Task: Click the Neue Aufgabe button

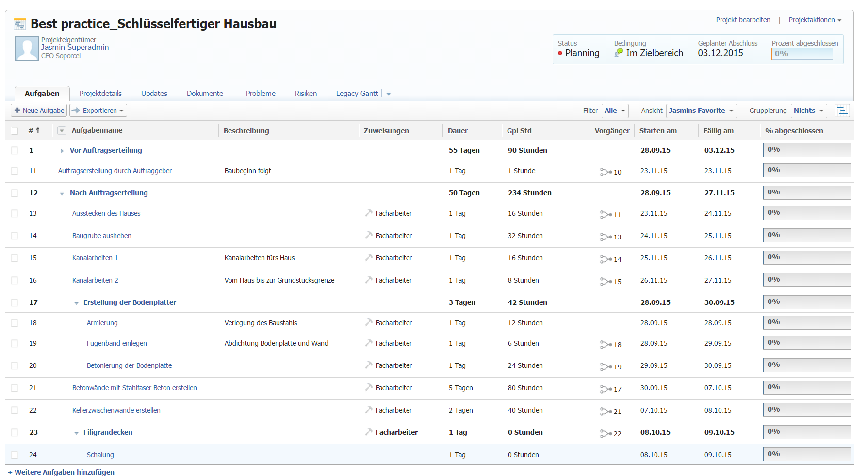Action: [39, 111]
